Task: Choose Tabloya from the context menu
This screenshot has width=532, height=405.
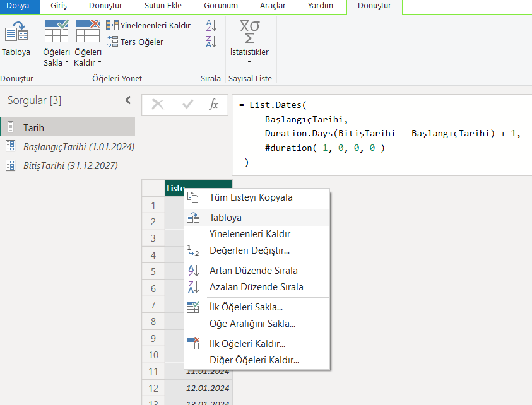Action: tap(257, 218)
